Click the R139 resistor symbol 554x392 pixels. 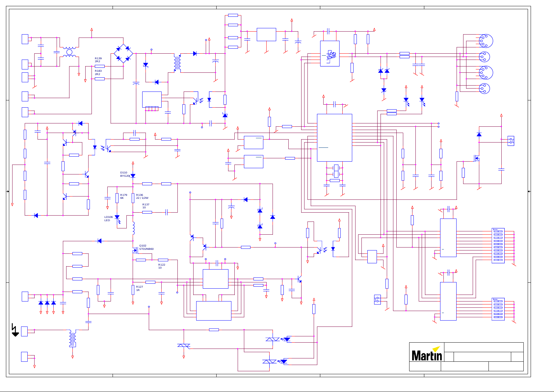(x=100, y=66)
